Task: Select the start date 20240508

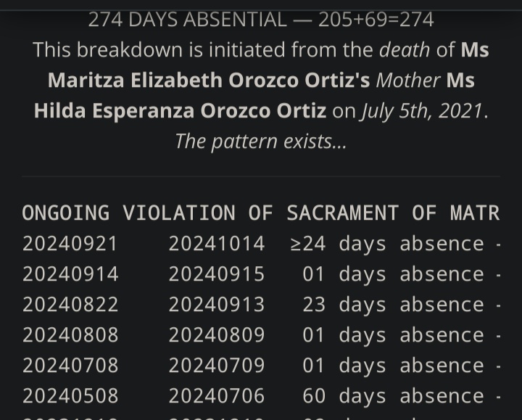Action: [70, 395]
